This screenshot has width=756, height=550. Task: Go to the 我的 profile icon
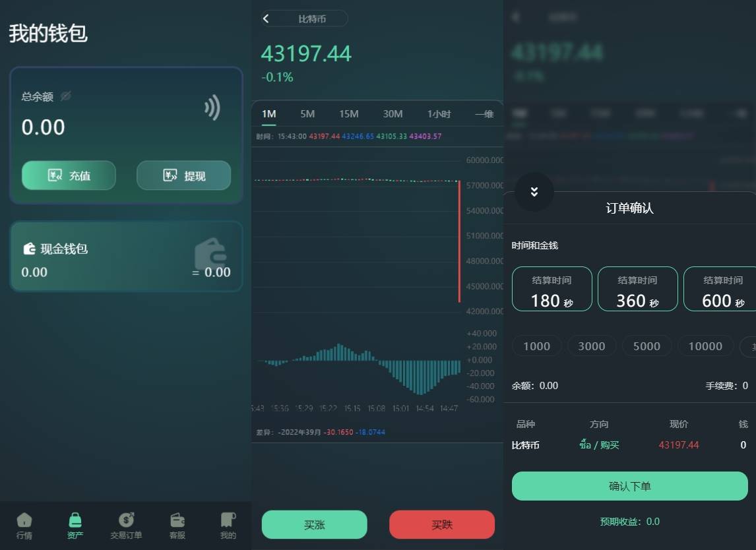tap(228, 520)
